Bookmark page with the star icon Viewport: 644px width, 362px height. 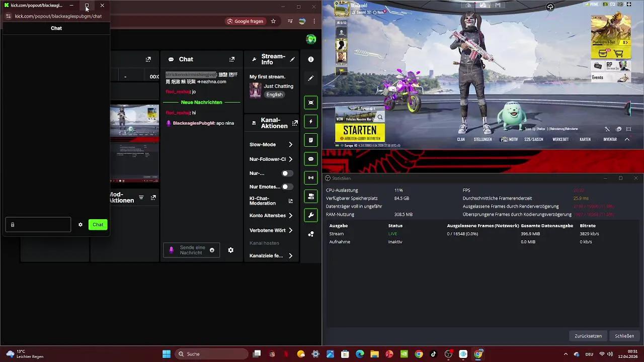point(273,21)
